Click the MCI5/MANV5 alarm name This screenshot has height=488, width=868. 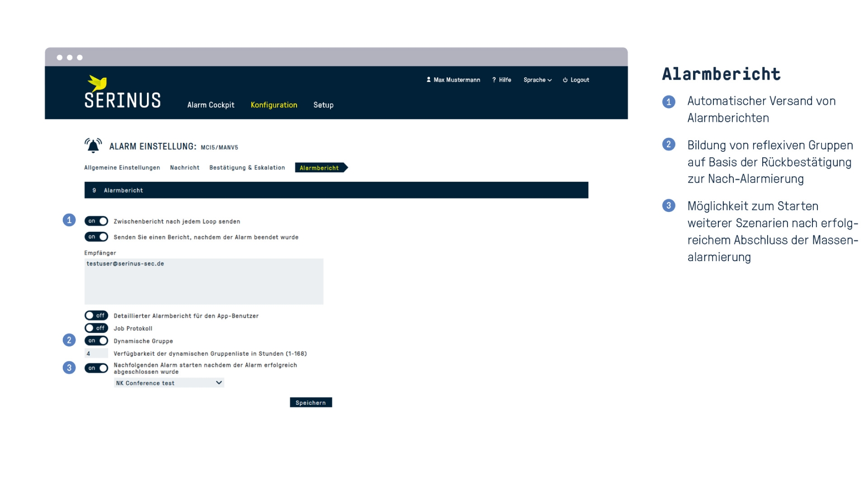(219, 147)
